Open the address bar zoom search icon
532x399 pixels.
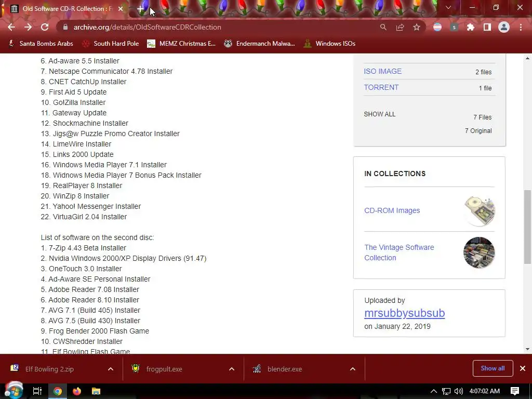383,27
